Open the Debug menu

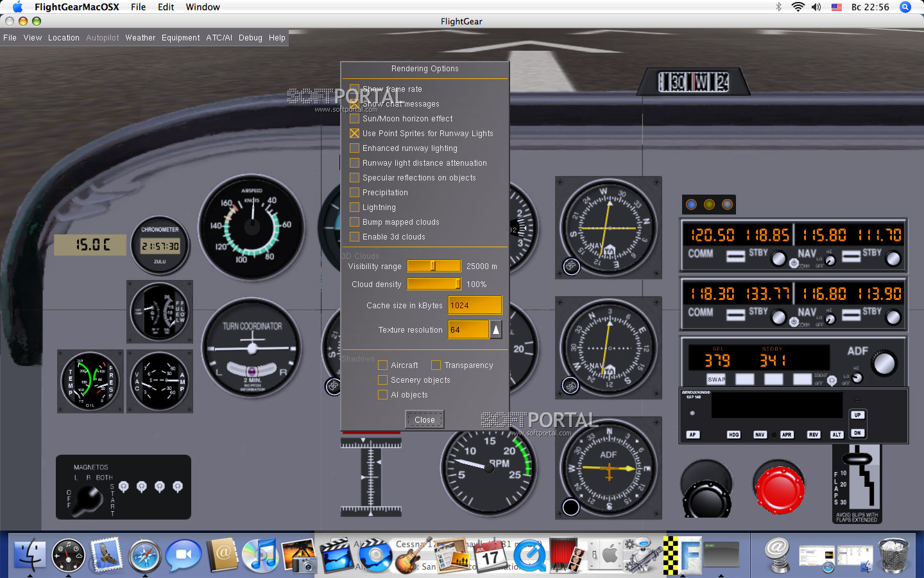tap(251, 38)
